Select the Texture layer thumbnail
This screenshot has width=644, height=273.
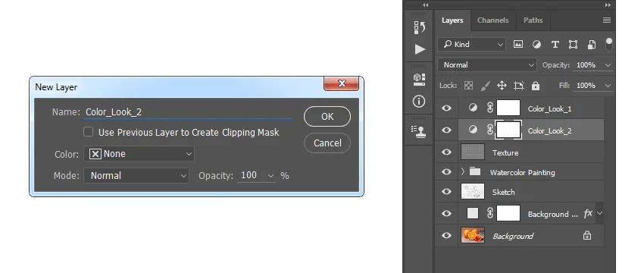pyautogui.click(x=473, y=152)
